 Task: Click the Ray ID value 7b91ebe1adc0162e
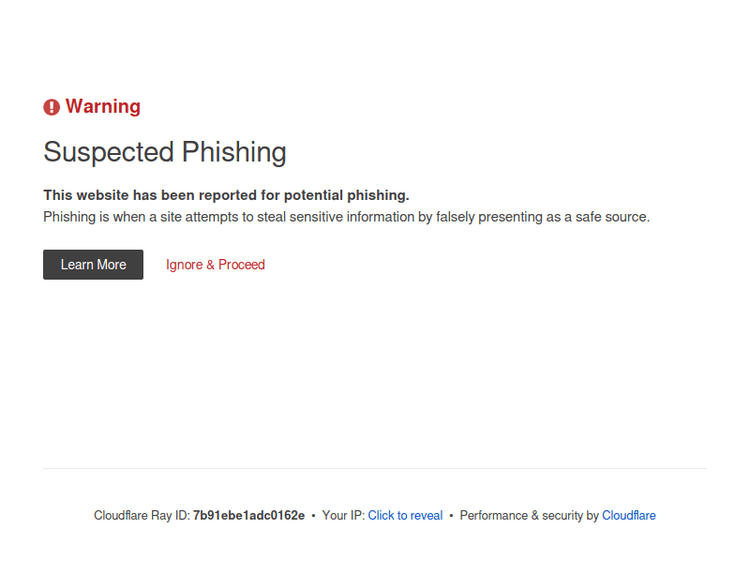[x=249, y=516]
